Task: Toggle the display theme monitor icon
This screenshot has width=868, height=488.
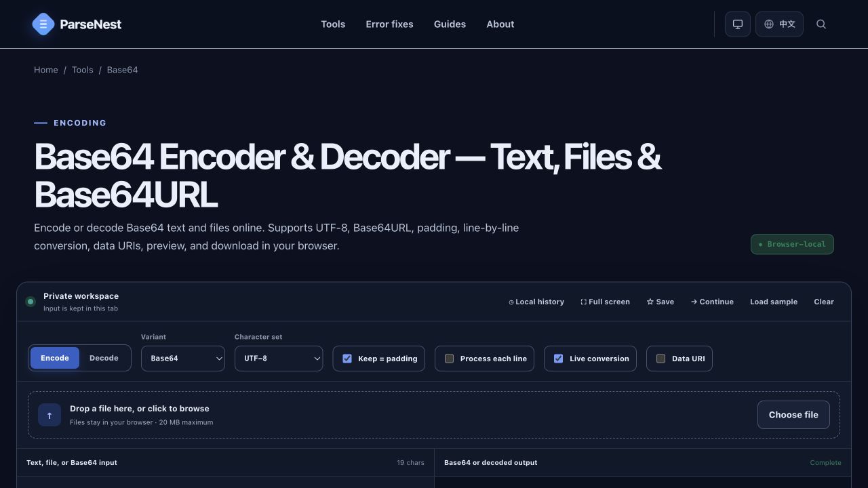Action: tap(738, 24)
